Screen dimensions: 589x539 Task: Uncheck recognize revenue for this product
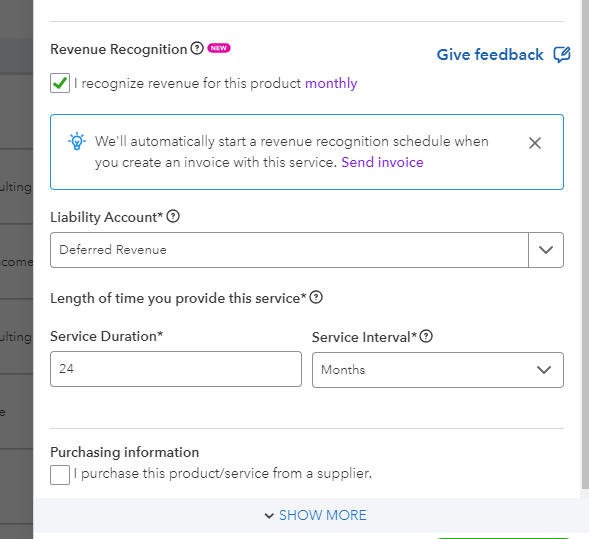pos(60,83)
